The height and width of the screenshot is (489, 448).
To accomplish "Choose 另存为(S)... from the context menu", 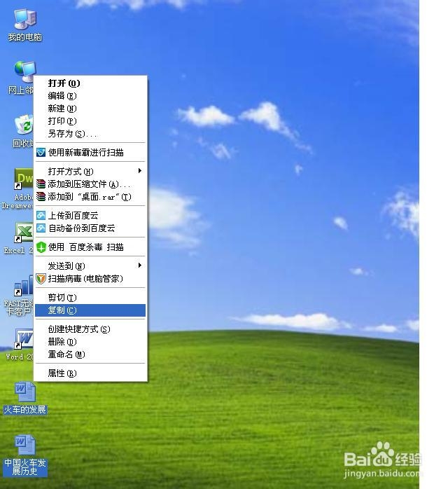I will tap(90, 134).
